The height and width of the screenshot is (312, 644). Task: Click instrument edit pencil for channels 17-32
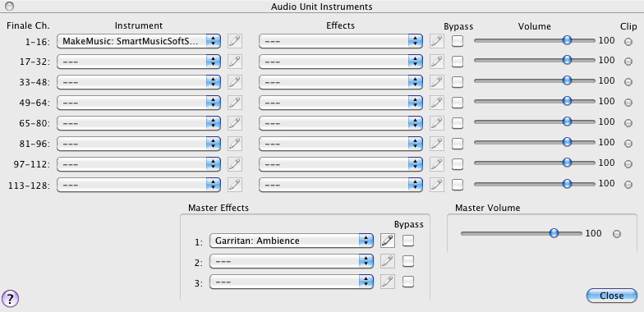pyautogui.click(x=235, y=62)
